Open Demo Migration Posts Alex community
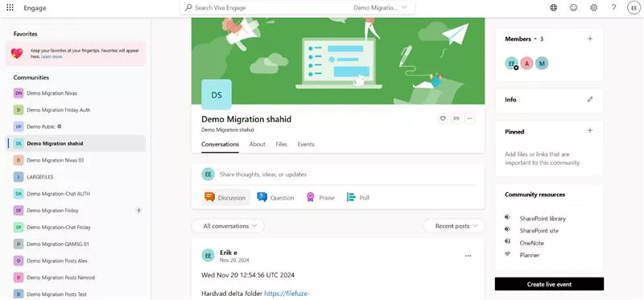This screenshot has height=300, width=644. [x=76, y=261]
